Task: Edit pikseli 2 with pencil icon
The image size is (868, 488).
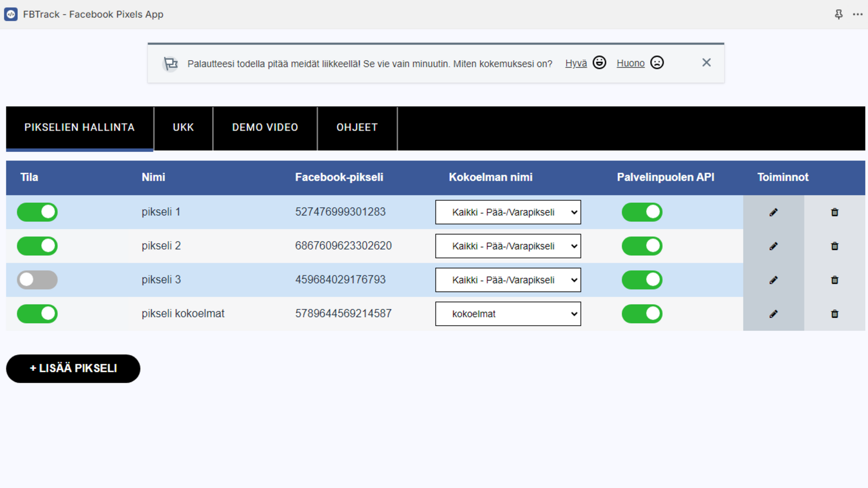Action: [774, 246]
